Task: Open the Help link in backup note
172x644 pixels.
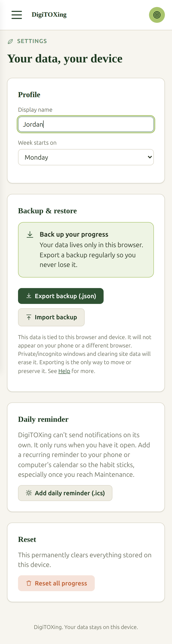Action: point(64,371)
